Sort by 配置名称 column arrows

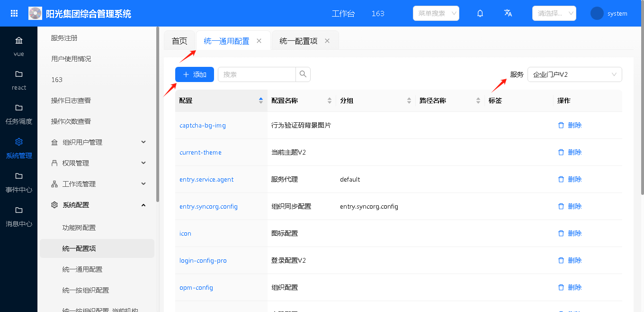[330, 101]
